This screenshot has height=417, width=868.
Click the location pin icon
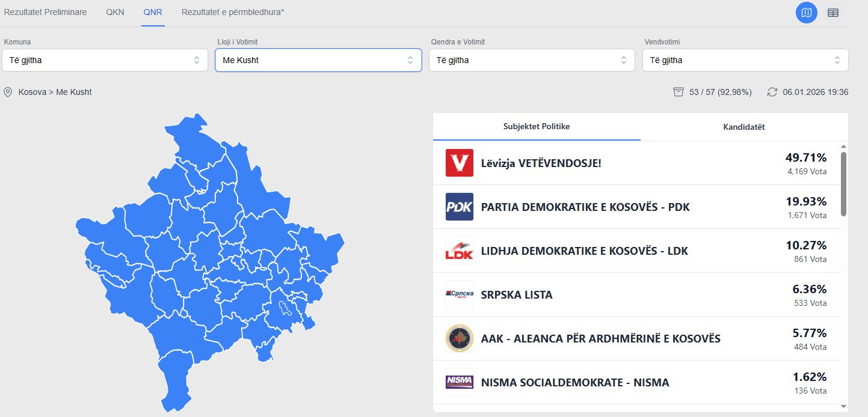pos(8,92)
